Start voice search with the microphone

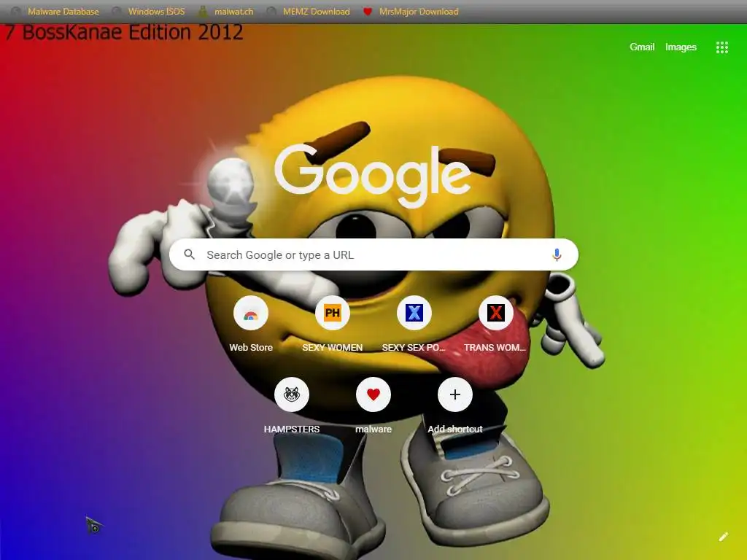pos(557,254)
